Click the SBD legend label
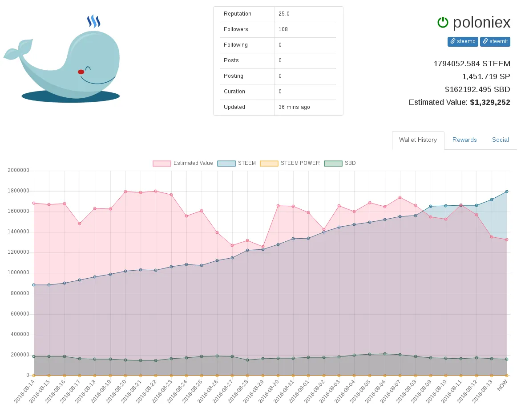The width and height of the screenshot is (521, 420). [x=350, y=163]
